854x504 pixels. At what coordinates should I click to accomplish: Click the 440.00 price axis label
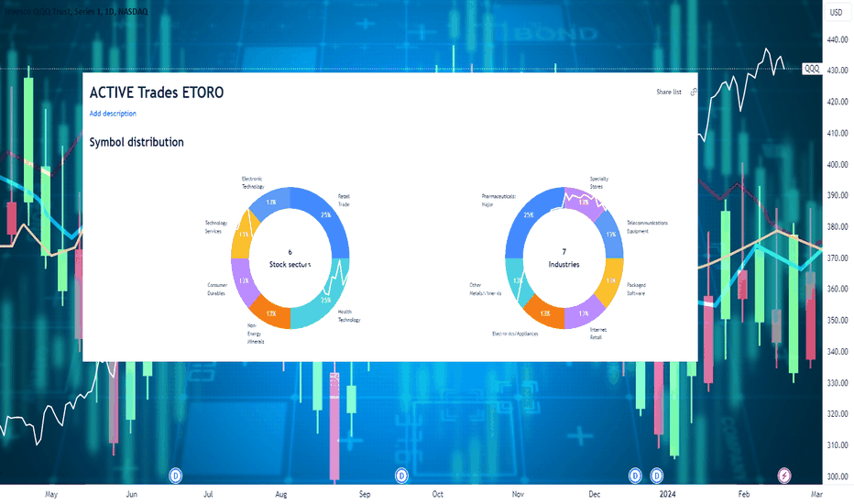pos(838,39)
